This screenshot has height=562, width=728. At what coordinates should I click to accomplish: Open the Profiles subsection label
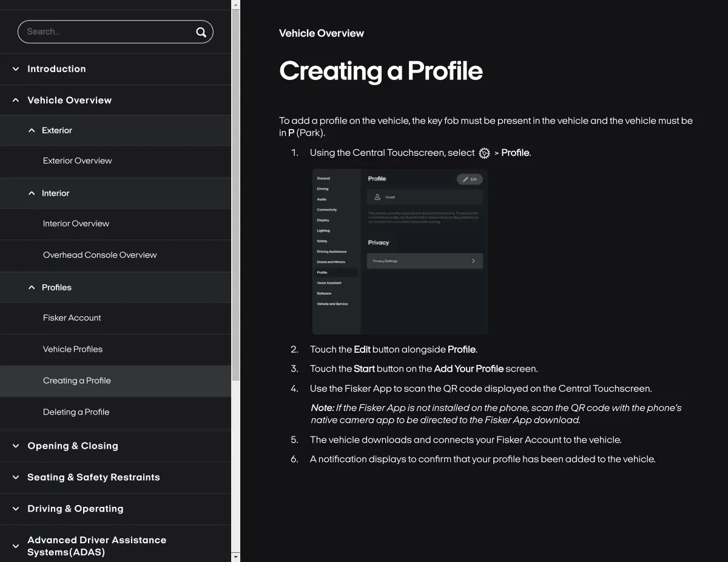(x=56, y=287)
